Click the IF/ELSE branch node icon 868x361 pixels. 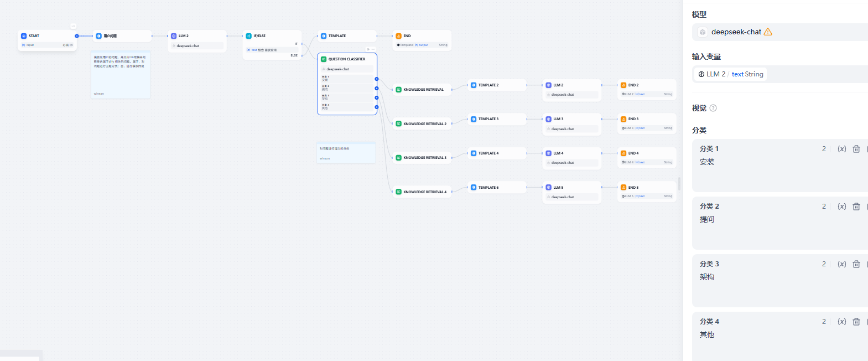249,36
